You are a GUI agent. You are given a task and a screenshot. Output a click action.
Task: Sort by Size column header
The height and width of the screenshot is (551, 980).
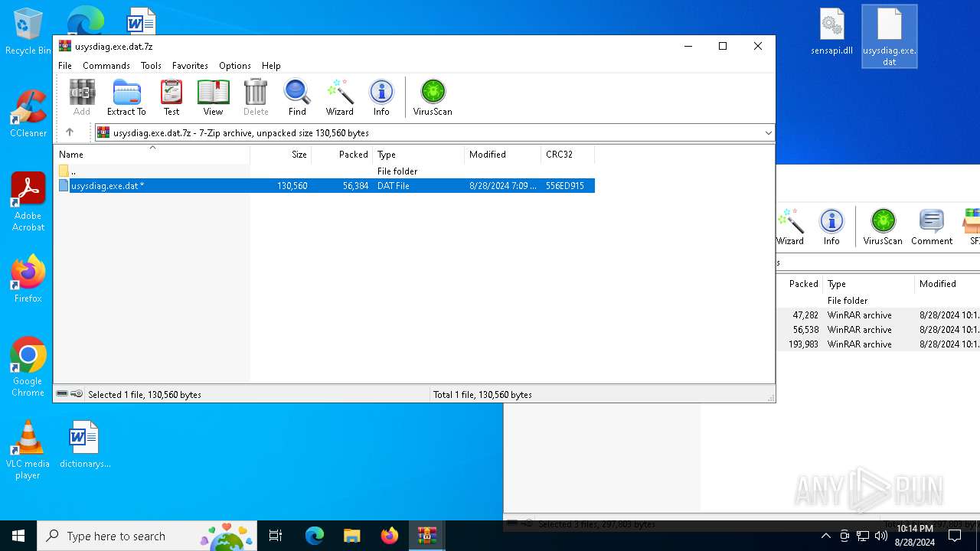coord(281,155)
